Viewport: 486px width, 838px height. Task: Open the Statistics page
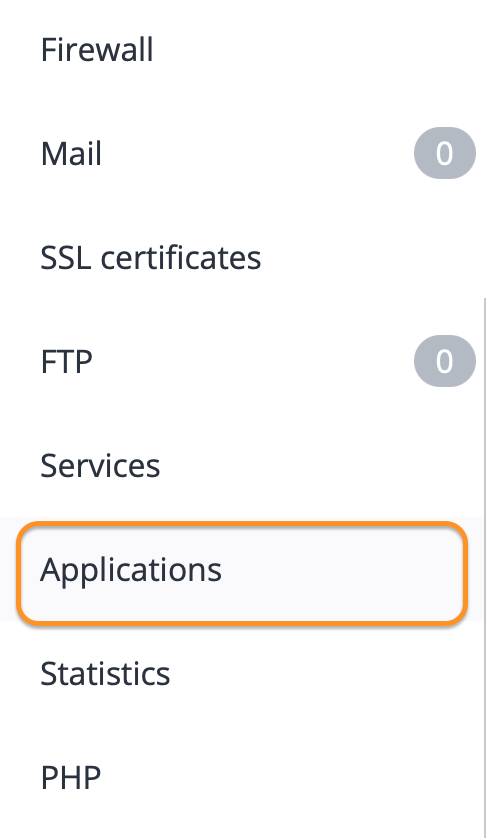click(242, 673)
